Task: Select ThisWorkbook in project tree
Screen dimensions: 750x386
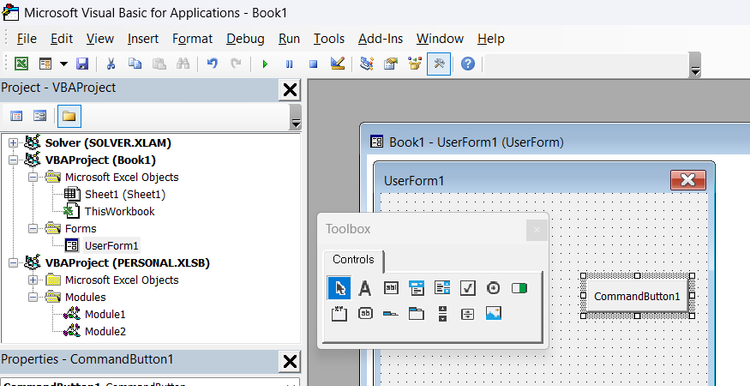Action: click(120, 212)
